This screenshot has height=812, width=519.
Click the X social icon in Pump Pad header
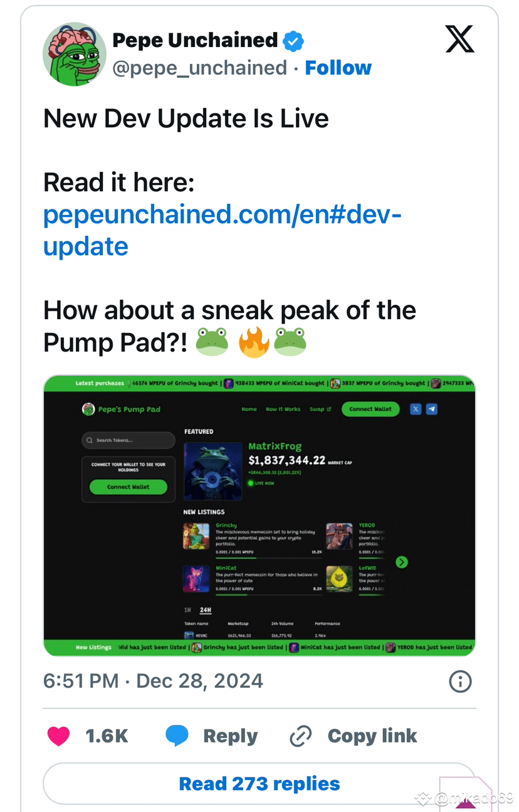click(x=416, y=409)
